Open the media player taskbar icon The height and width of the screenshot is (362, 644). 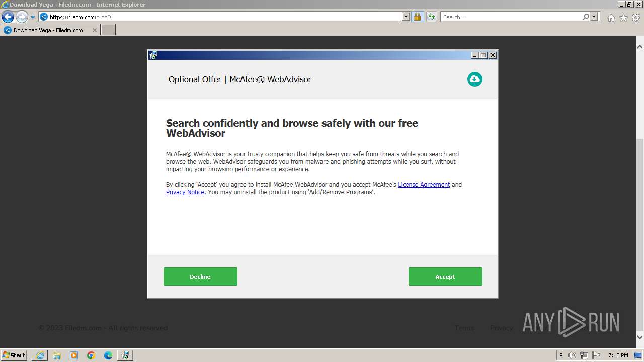tap(74, 355)
